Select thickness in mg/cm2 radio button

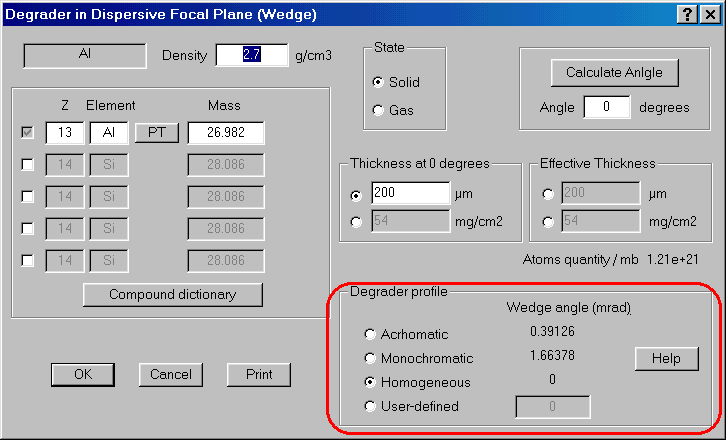pyautogui.click(x=357, y=222)
